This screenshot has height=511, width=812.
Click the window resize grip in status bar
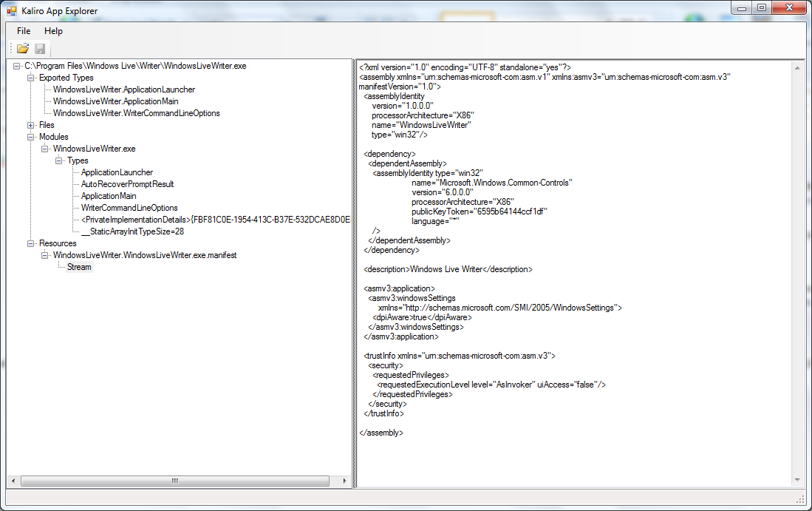(800, 500)
